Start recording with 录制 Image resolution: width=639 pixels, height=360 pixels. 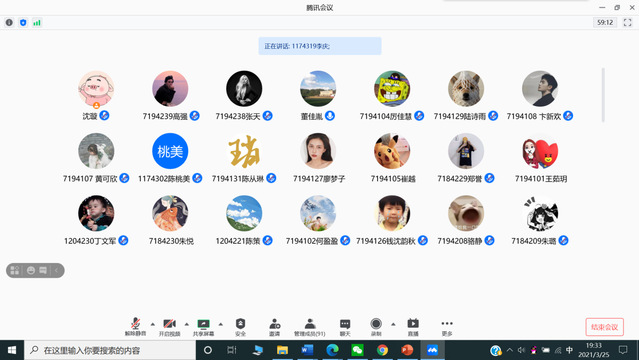376,327
